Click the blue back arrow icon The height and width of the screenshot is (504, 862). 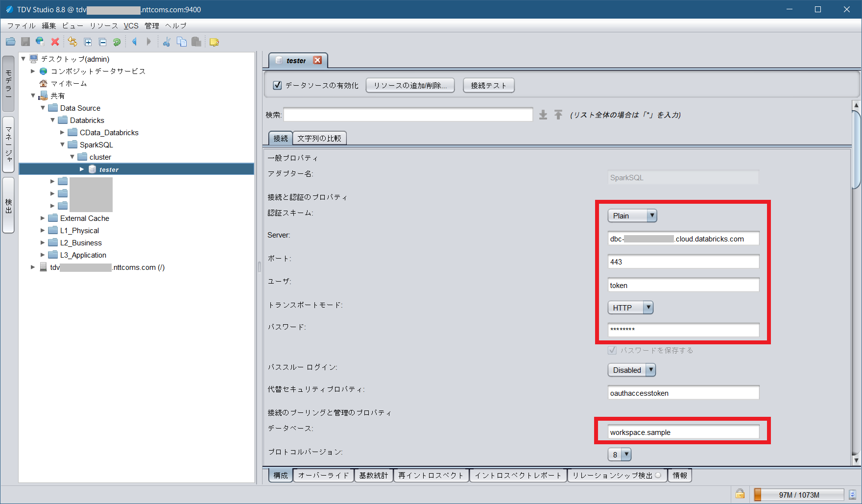click(134, 42)
